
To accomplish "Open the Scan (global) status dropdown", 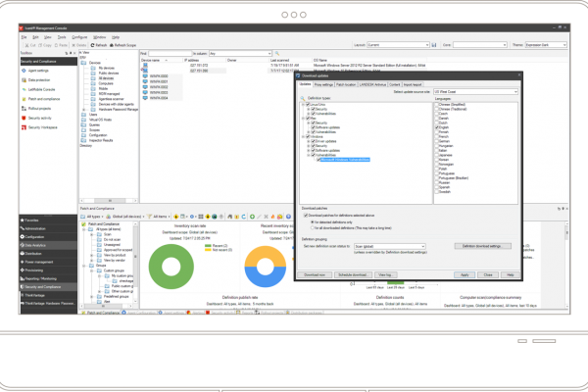I will click(x=390, y=246).
